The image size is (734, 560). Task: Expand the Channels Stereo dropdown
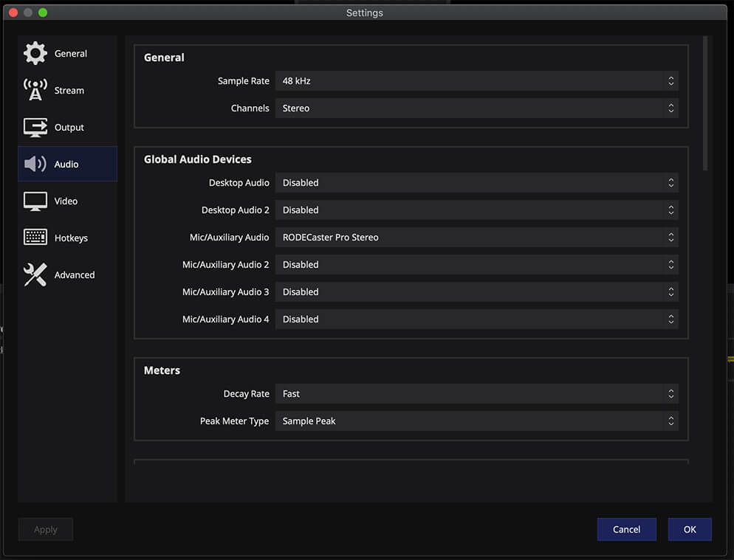coord(476,108)
